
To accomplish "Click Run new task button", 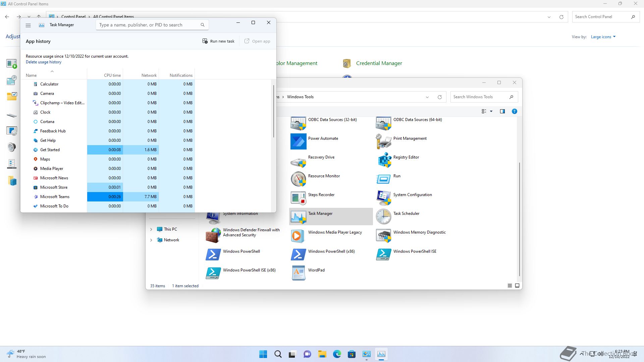I will point(218,41).
